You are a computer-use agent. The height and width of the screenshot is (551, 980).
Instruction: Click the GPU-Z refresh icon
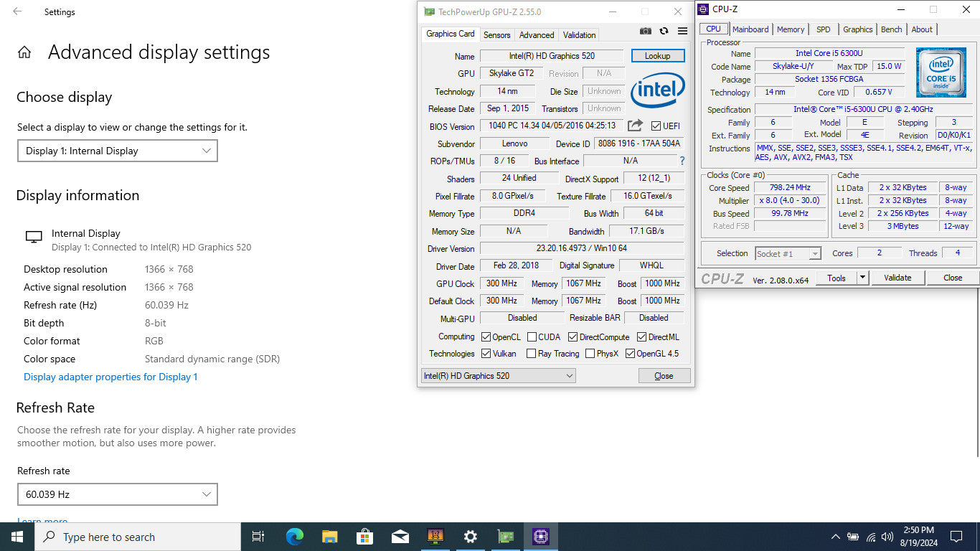pos(664,32)
